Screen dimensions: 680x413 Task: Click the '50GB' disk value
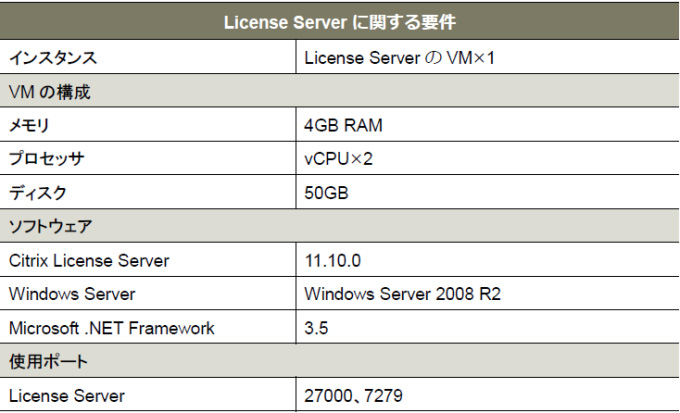coord(326,193)
